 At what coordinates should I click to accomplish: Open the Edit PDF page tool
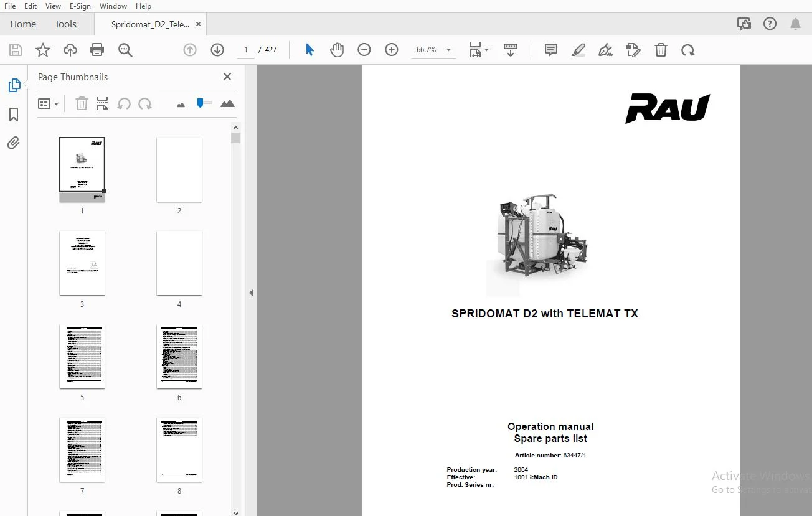[x=633, y=50]
